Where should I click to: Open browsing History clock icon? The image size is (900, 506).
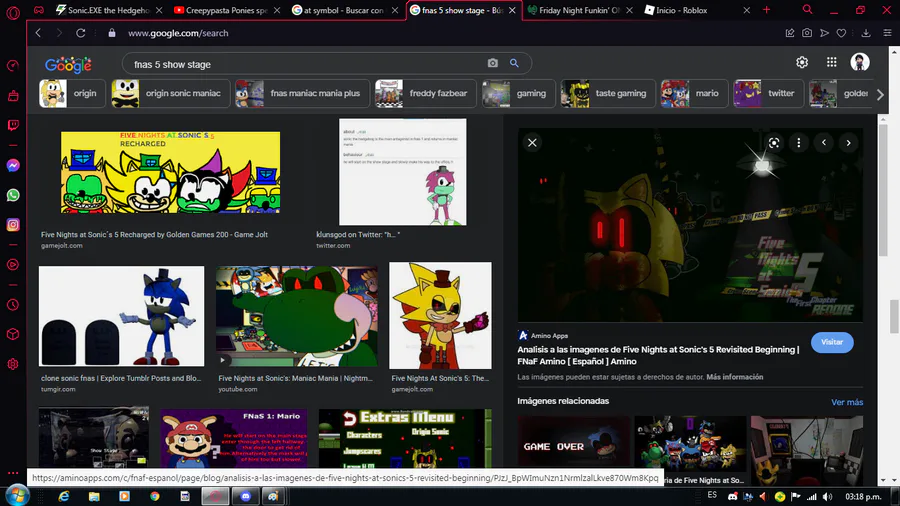coord(13,305)
